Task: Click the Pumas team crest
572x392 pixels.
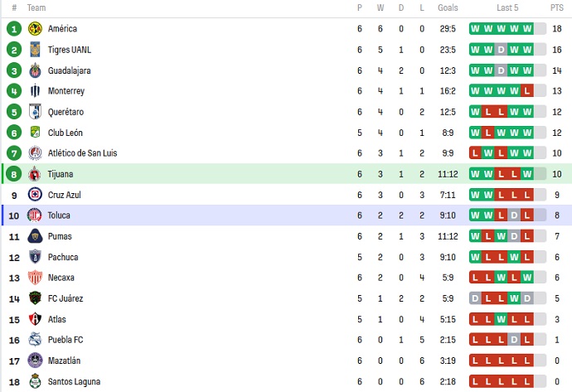Action: tap(35, 236)
